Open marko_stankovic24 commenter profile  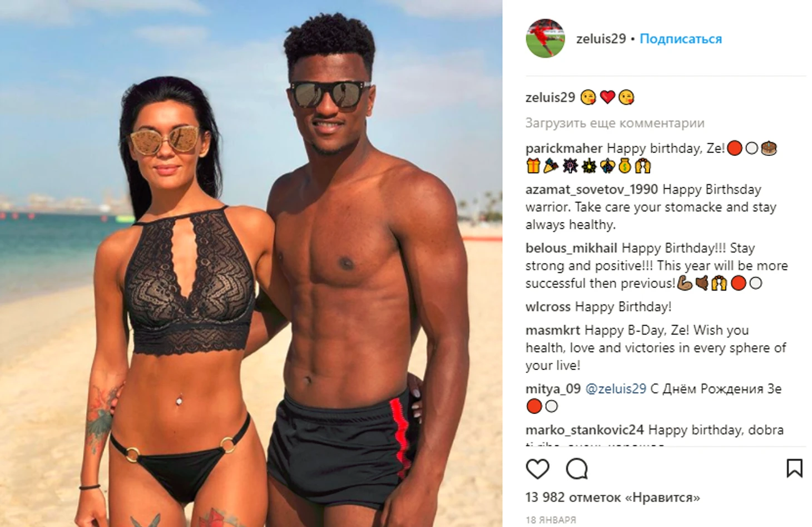click(585, 430)
